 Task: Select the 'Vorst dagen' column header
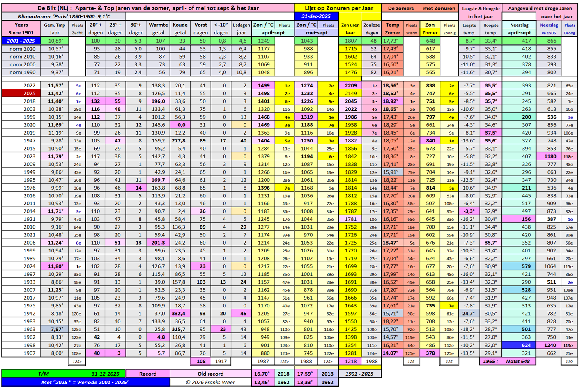point(200,29)
